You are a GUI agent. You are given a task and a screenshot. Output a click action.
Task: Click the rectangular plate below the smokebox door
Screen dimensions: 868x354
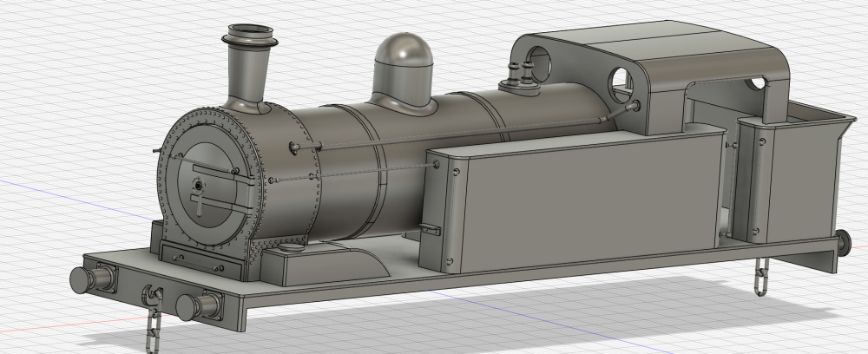click(201, 261)
